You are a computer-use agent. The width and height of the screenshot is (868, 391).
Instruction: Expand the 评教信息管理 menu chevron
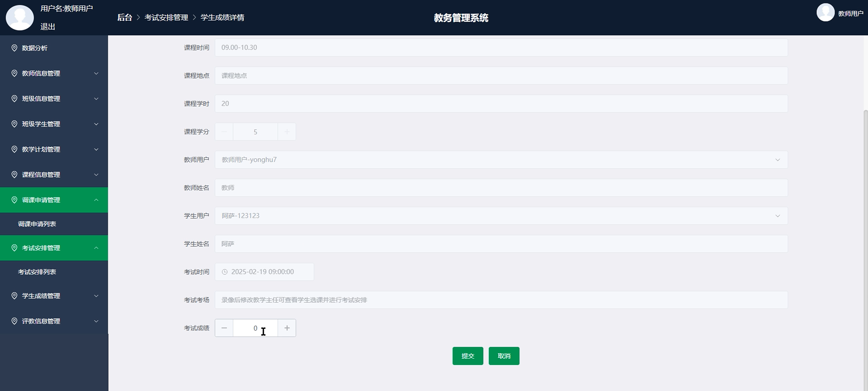(96, 321)
